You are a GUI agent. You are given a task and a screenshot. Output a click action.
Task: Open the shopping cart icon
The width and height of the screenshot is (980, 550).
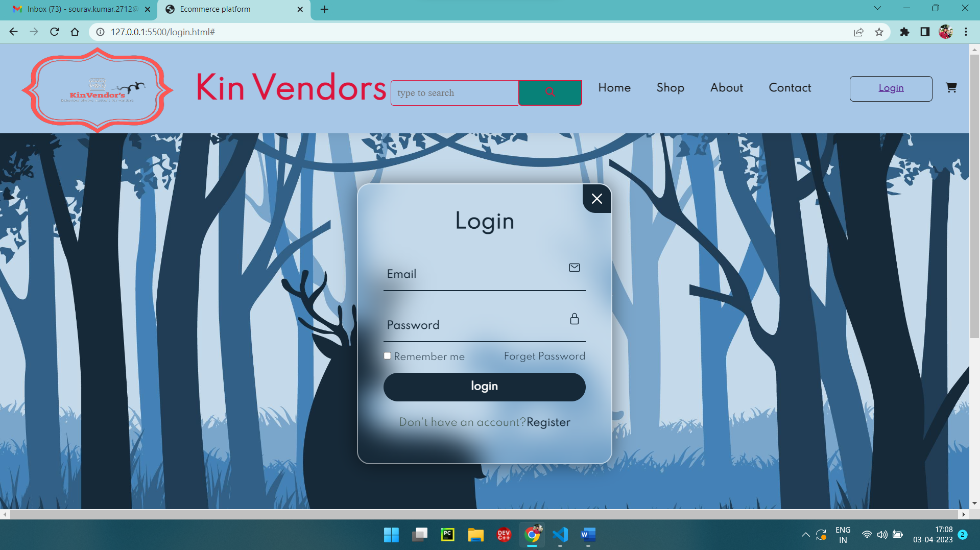coord(951,88)
